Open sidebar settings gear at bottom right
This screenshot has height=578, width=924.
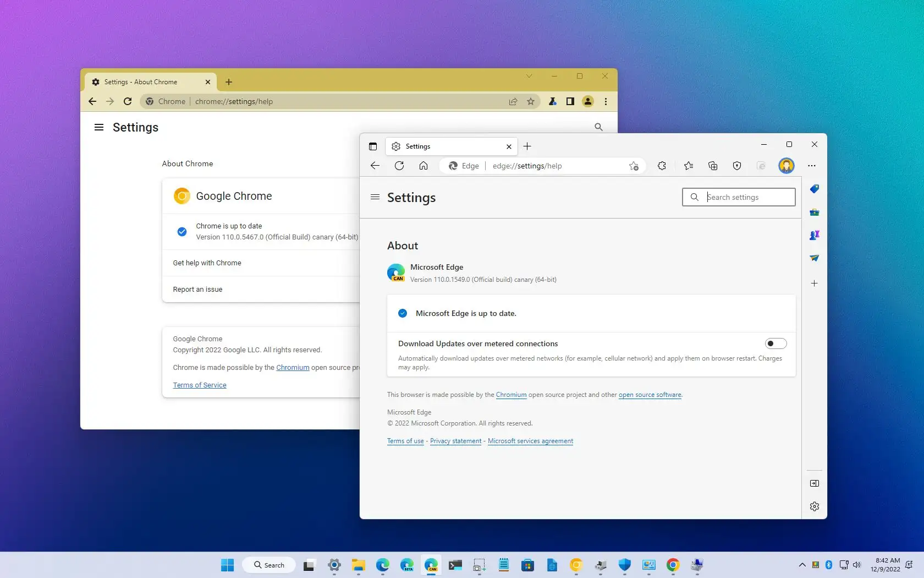pyautogui.click(x=814, y=506)
